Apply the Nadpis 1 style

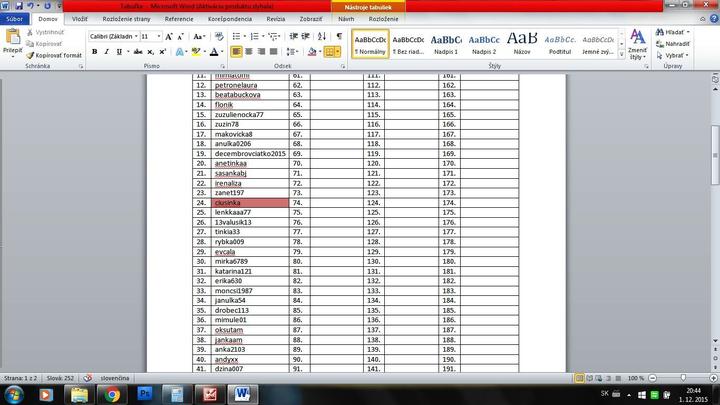click(x=446, y=44)
